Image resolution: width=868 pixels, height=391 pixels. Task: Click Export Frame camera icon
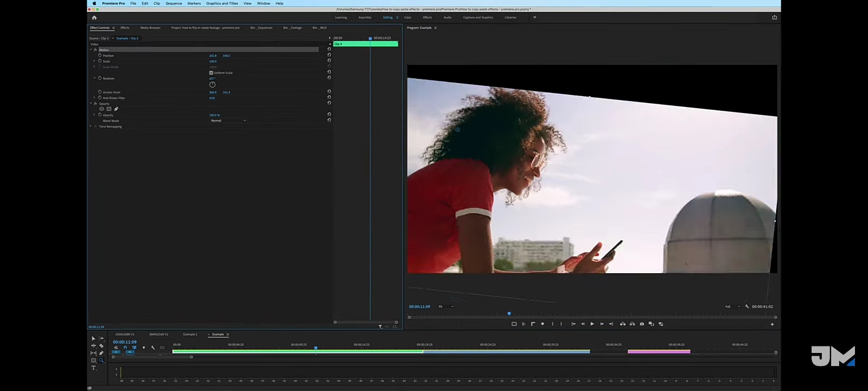click(x=642, y=324)
